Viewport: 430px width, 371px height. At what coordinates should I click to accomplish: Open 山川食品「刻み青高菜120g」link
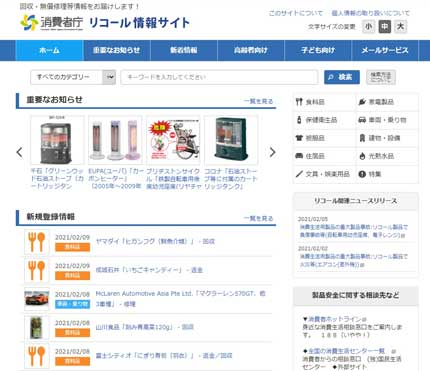coord(144,327)
